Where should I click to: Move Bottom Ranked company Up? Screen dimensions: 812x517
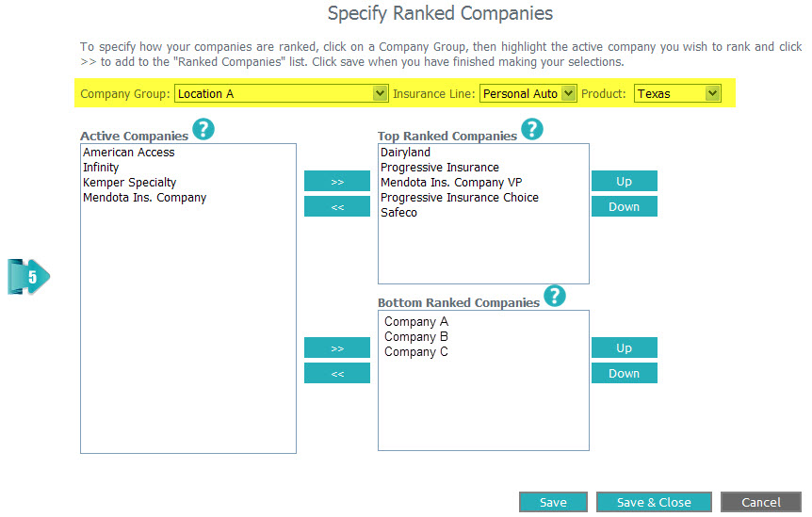pyautogui.click(x=624, y=347)
